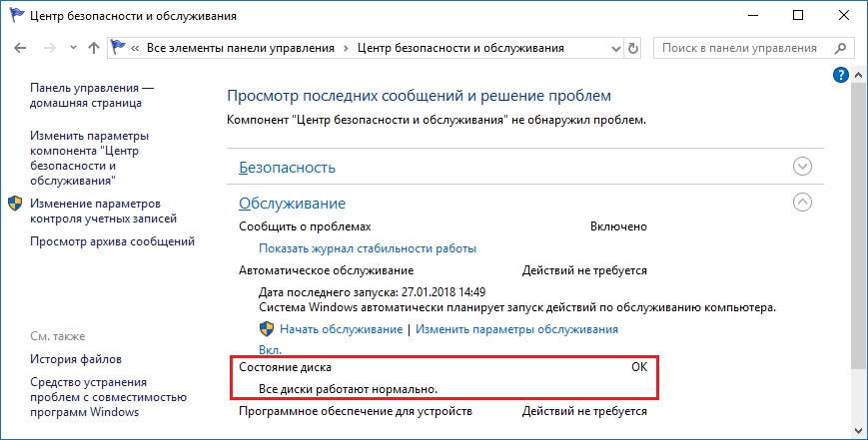868x440 pixels.
Task: Collapse the Обслуживание section chevron
Action: click(x=802, y=203)
